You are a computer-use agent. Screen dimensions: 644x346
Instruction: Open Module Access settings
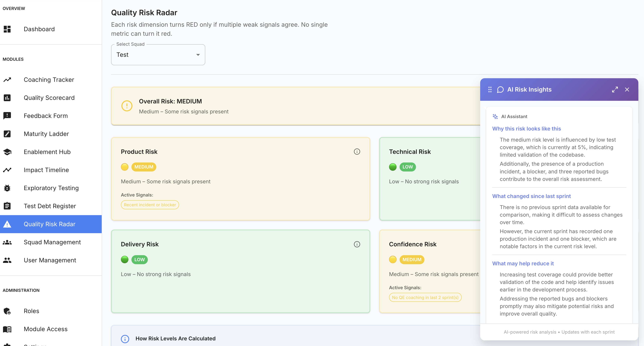pos(51,329)
